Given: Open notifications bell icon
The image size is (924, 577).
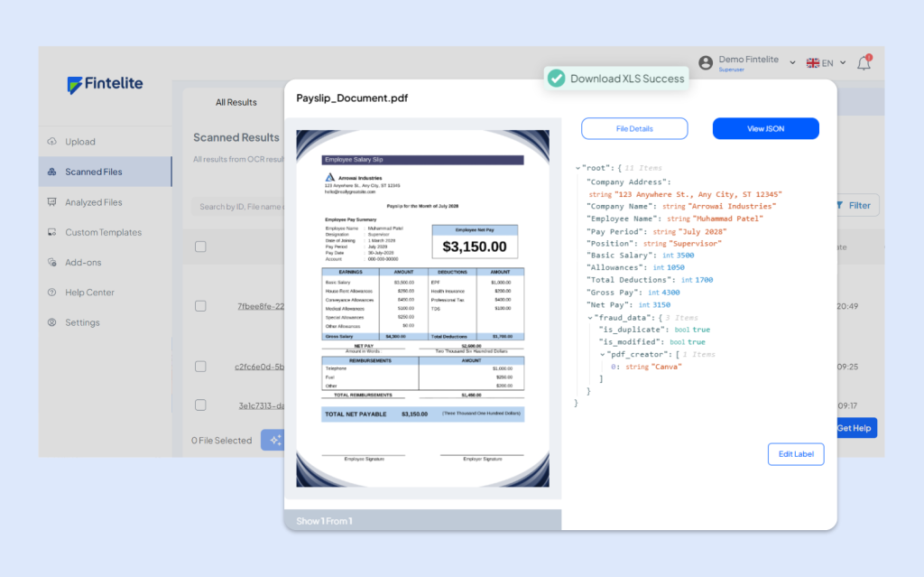Looking at the screenshot, I should tap(864, 63).
